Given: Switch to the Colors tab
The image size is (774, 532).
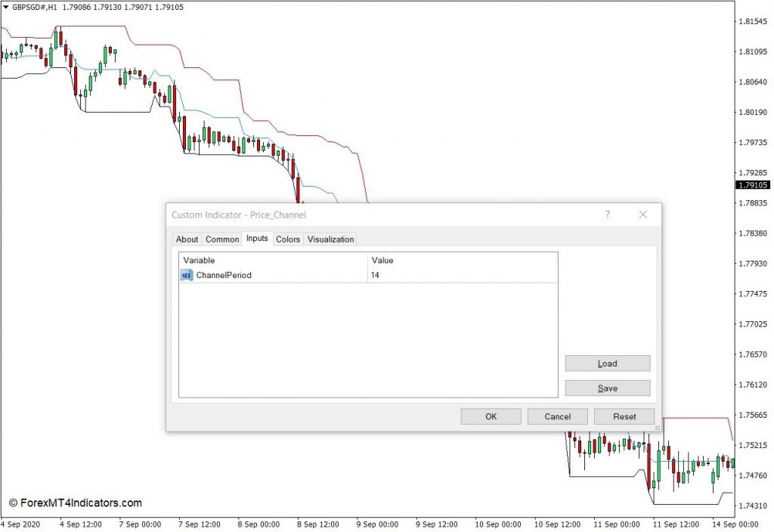Looking at the screenshot, I should (288, 240).
